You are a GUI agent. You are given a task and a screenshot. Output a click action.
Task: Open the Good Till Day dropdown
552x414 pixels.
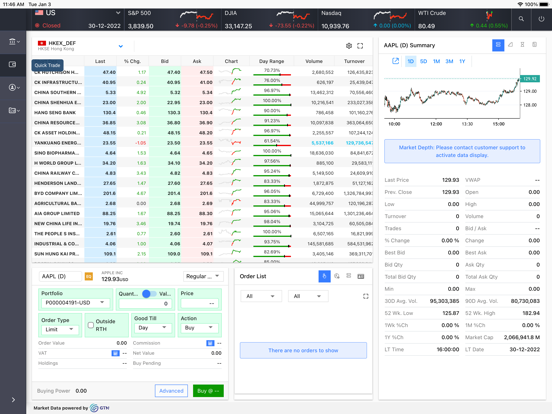pyautogui.click(x=152, y=328)
